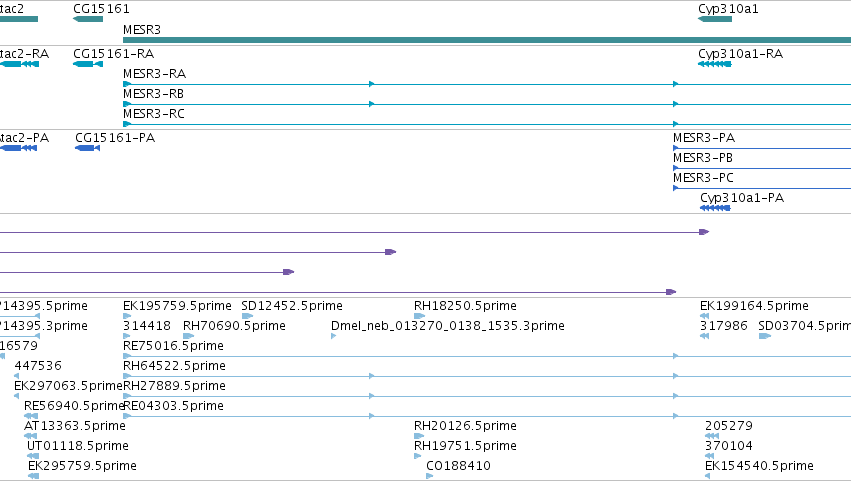The height and width of the screenshot is (481, 851).
Task: Click the RH18250.5prime EST glyph
Action: pyautogui.click(x=419, y=316)
